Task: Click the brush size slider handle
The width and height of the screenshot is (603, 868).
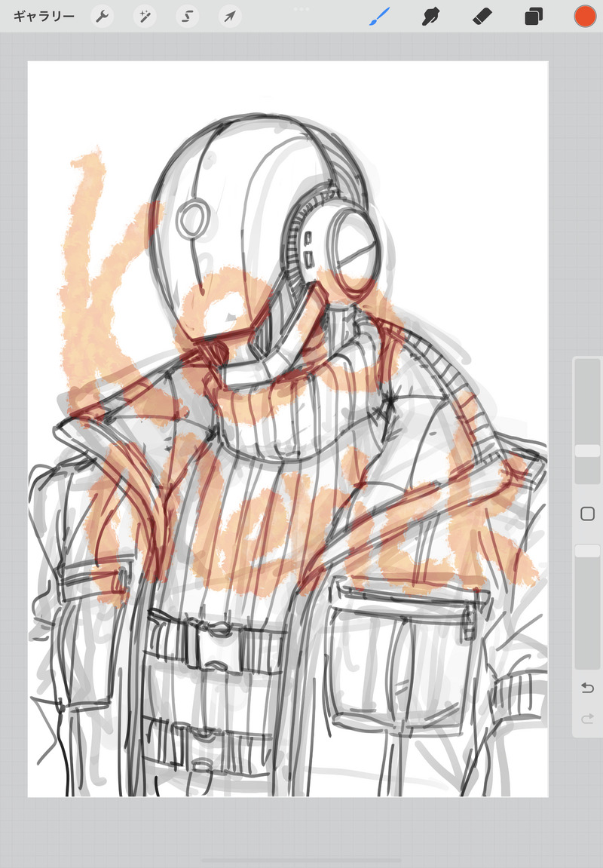Action: (x=587, y=451)
